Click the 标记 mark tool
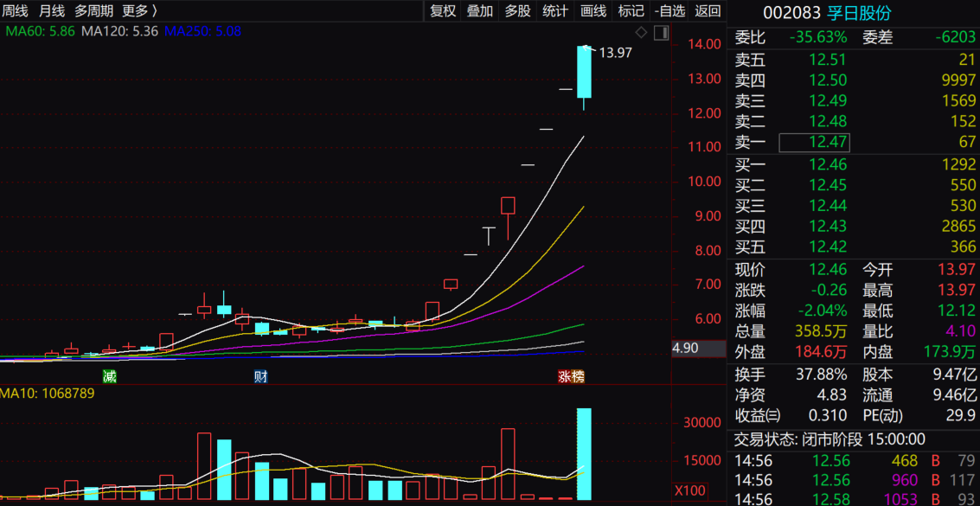Screen dimensions: 980x506 click(631, 10)
